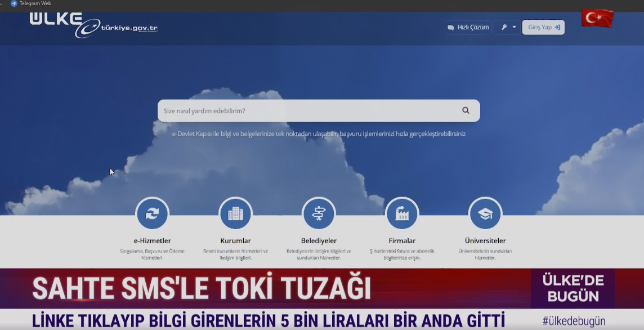This screenshot has height=330, width=644.
Task: Visit the Üniversiteler text link
Action: 485,241
